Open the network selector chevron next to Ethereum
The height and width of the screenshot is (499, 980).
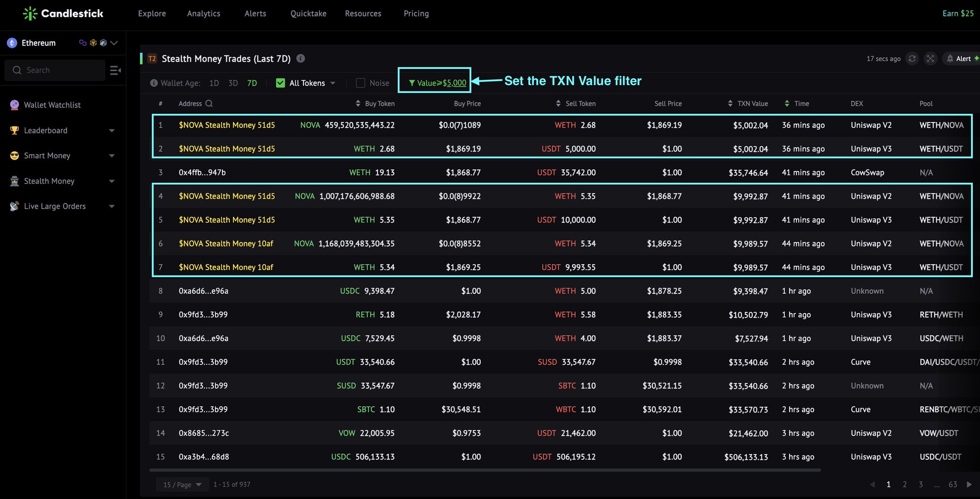point(114,43)
